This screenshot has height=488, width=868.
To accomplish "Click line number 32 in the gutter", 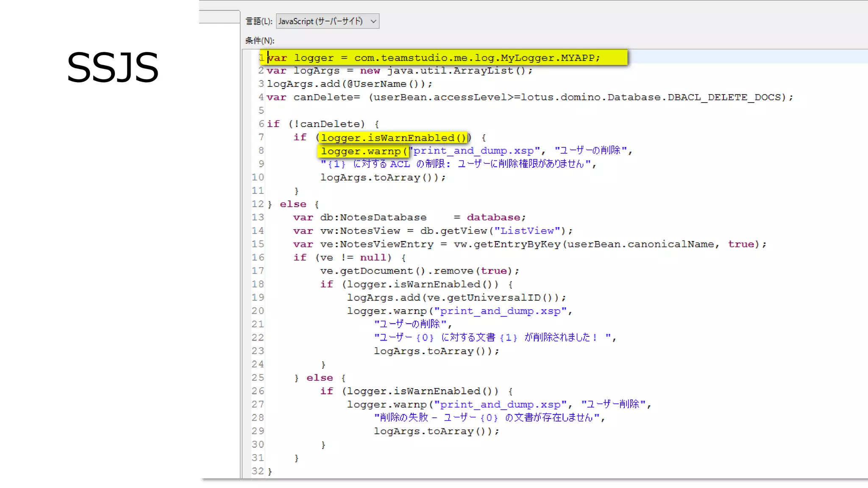I will coord(257,471).
